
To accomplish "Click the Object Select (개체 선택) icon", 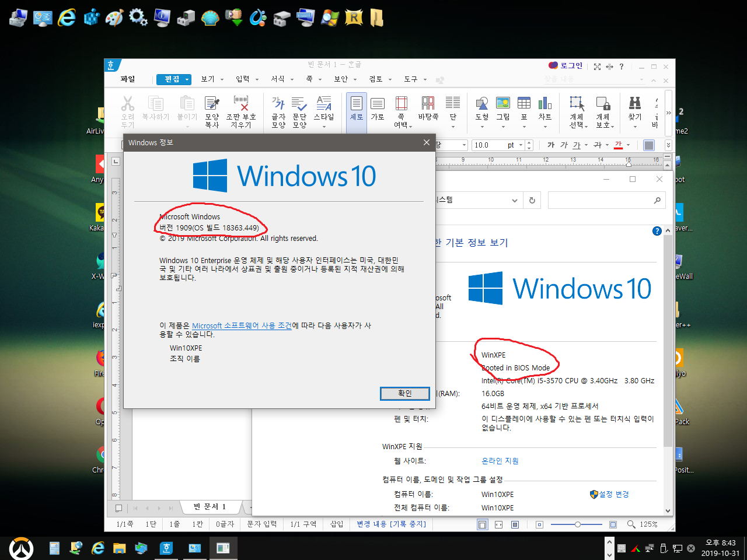I will coord(577,104).
